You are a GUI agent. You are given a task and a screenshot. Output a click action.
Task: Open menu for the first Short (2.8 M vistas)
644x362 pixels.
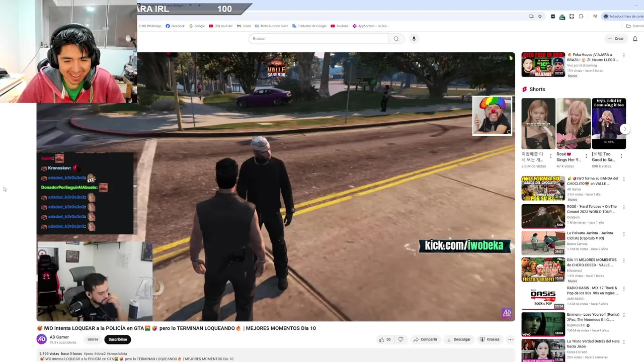(550, 156)
